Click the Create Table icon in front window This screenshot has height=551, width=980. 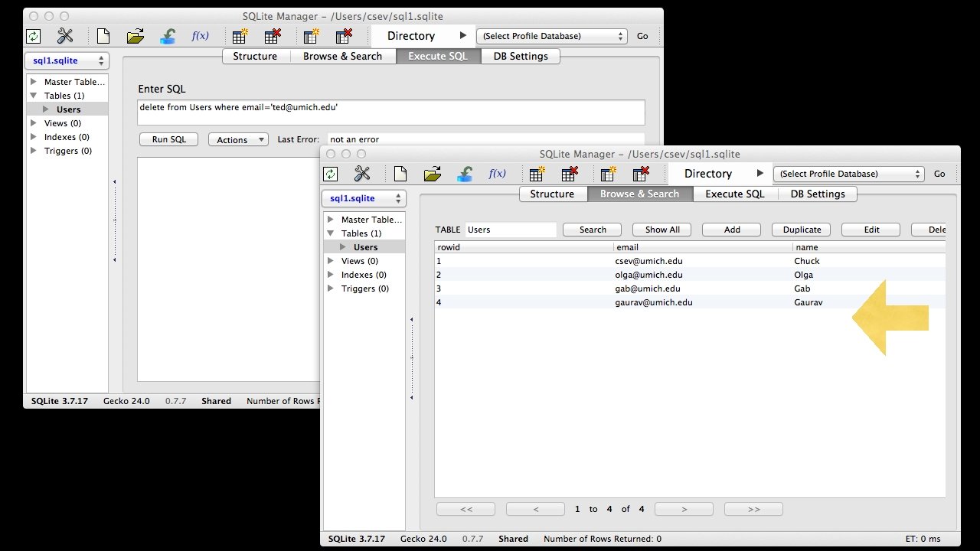tap(537, 174)
